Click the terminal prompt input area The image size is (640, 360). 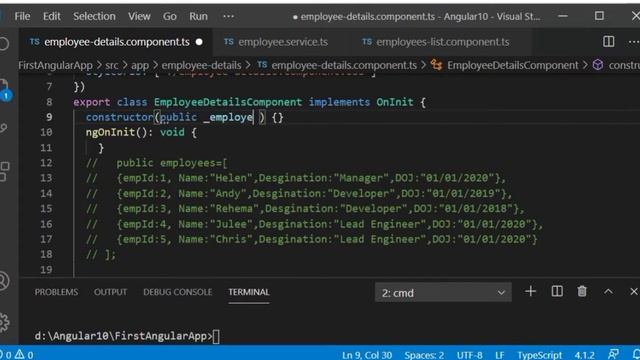click(x=216, y=336)
